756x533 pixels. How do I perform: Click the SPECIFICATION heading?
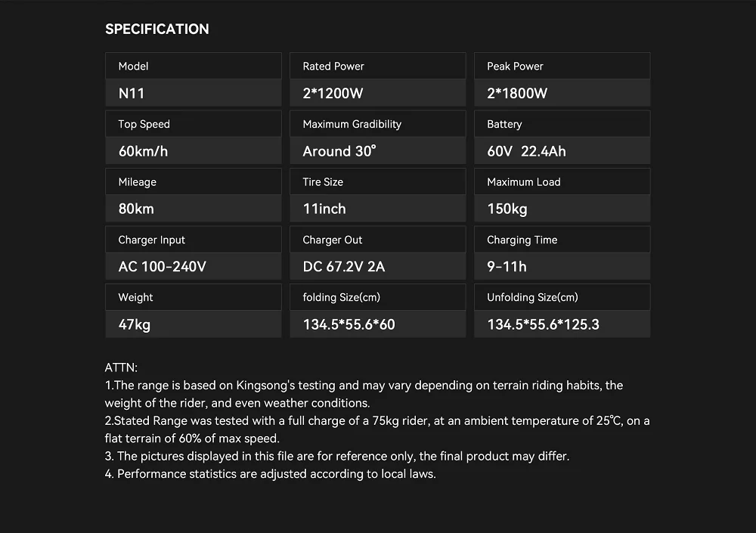click(x=157, y=29)
